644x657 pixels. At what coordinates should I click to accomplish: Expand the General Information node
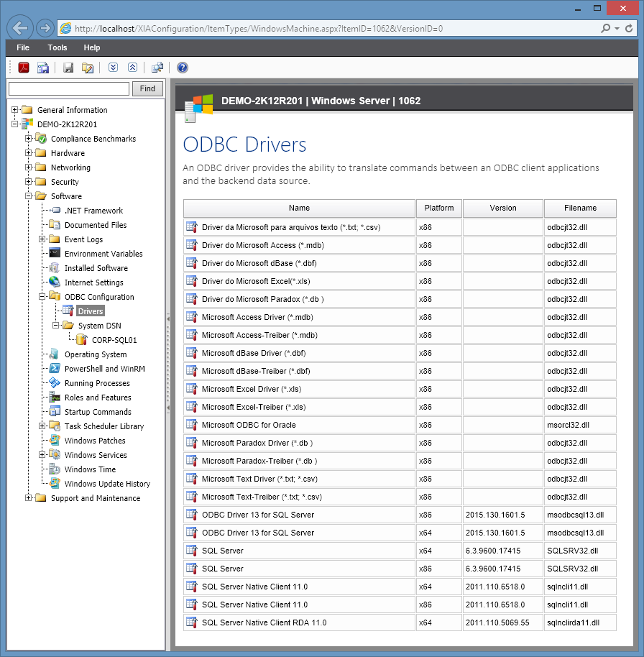14,110
